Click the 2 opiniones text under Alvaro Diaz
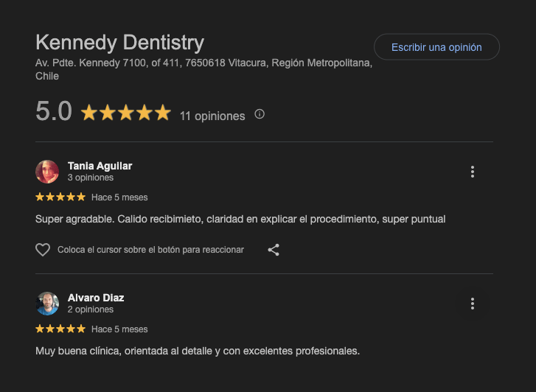536x392 pixels. tap(91, 309)
